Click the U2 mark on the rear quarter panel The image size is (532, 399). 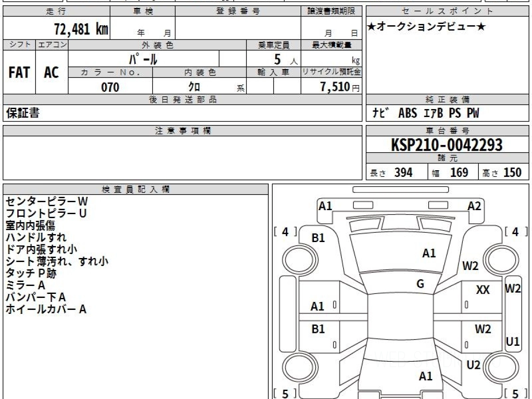(473, 365)
